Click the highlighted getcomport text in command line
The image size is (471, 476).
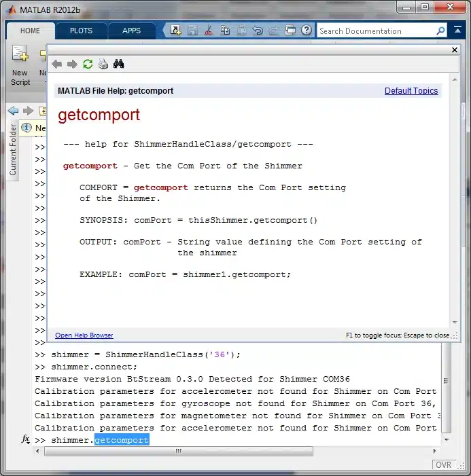coord(122,440)
